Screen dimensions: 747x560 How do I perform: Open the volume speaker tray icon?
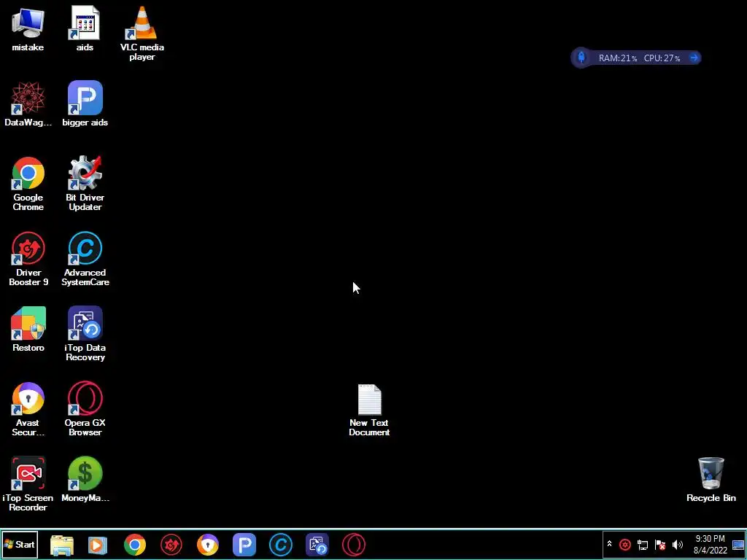click(x=678, y=544)
